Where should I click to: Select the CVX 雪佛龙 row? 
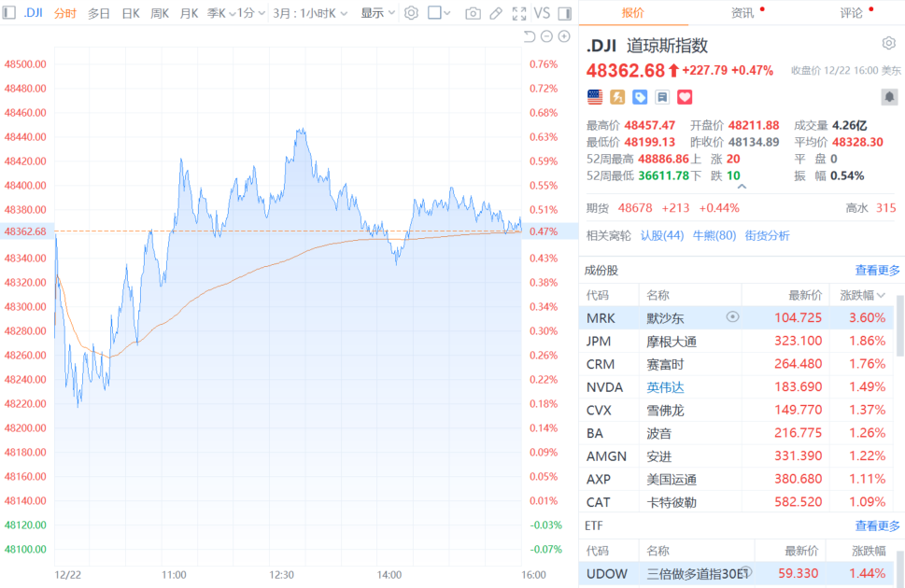[x=736, y=411]
